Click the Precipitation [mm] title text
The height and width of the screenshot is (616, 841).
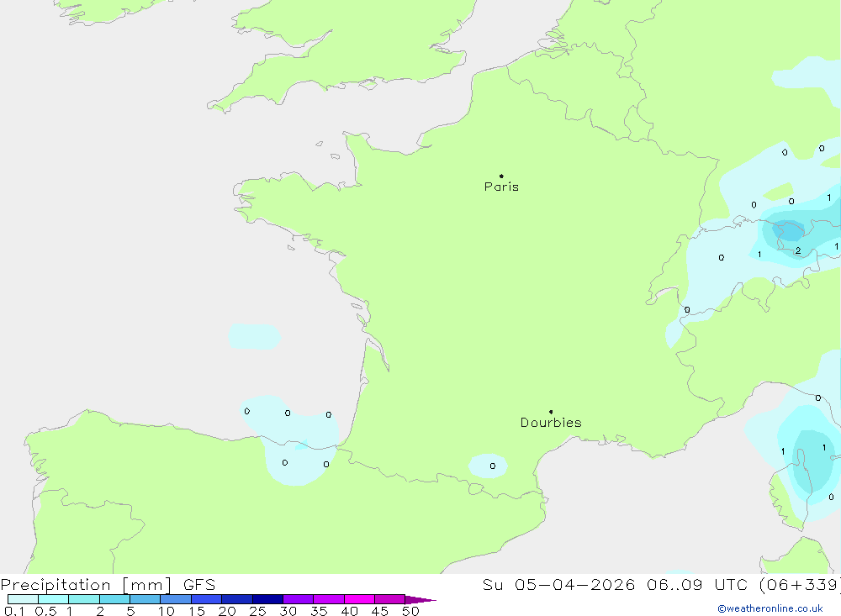tap(86, 585)
